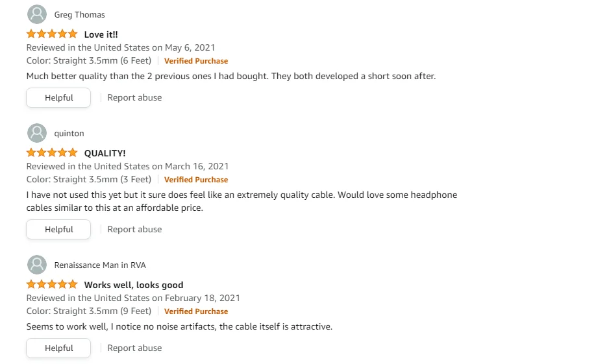Viewport: 609px width, 364px height.
Task: Mark Greg Thomas's review as Helpful
Action: point(58,98)
